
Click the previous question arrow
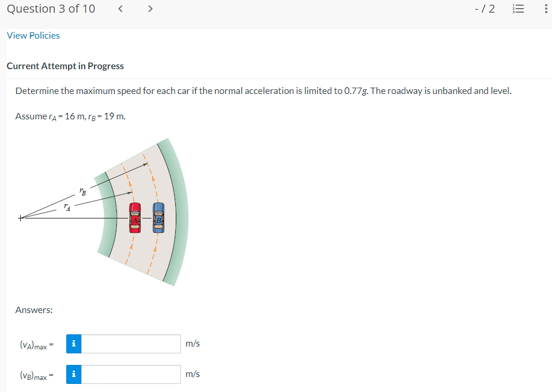120,9
